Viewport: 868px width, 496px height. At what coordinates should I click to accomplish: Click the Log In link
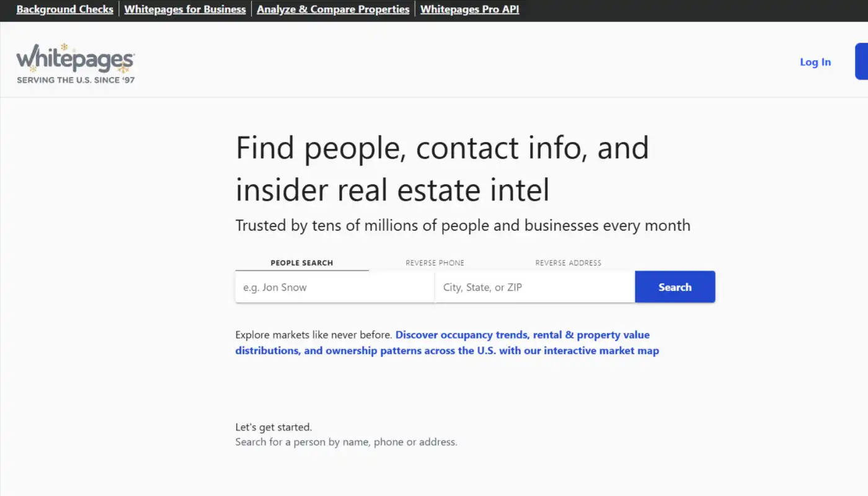[x=815, y=61]
